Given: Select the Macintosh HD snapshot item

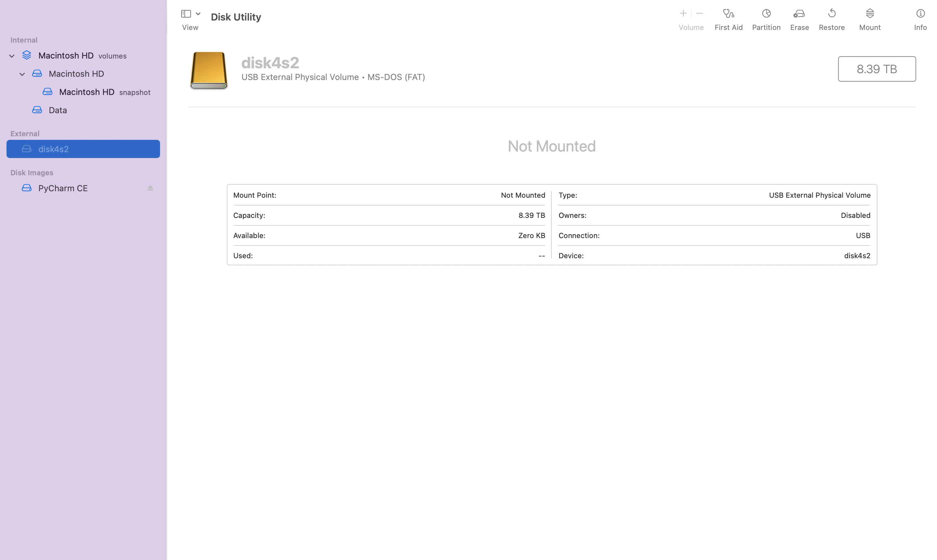Looking at the screenshot, I should [87, 92].
